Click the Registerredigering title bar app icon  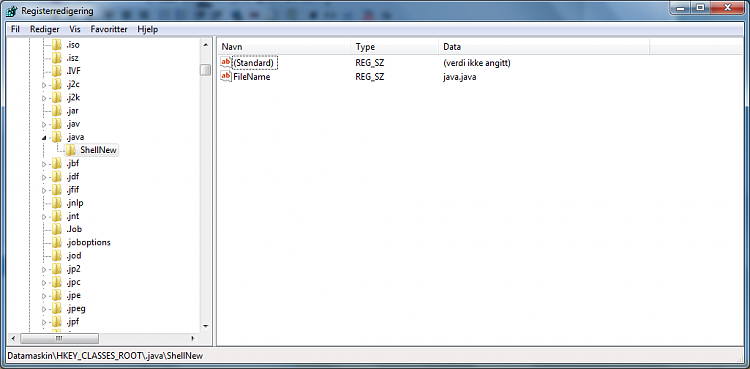point(12,11)
